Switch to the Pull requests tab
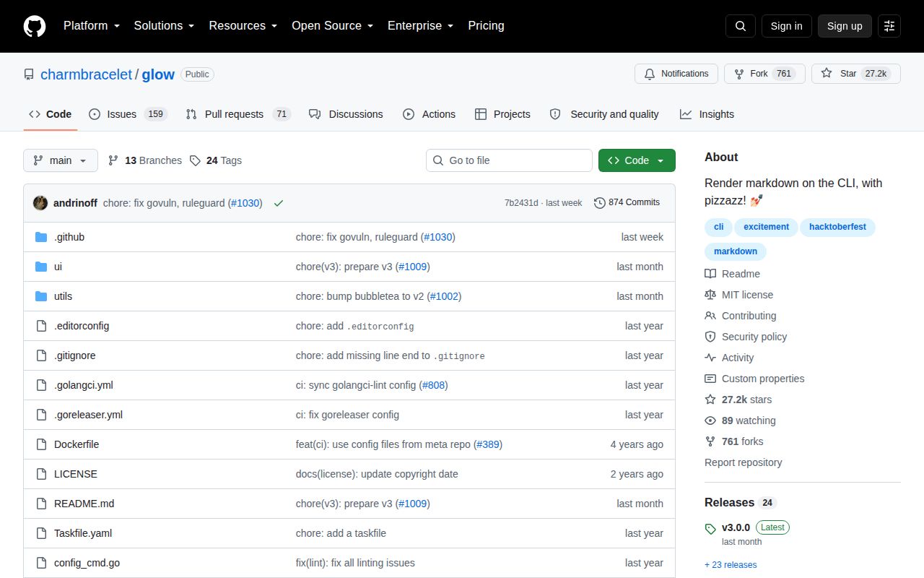The width and height of the screenshot is (924, 578). [x=237, y=114]
